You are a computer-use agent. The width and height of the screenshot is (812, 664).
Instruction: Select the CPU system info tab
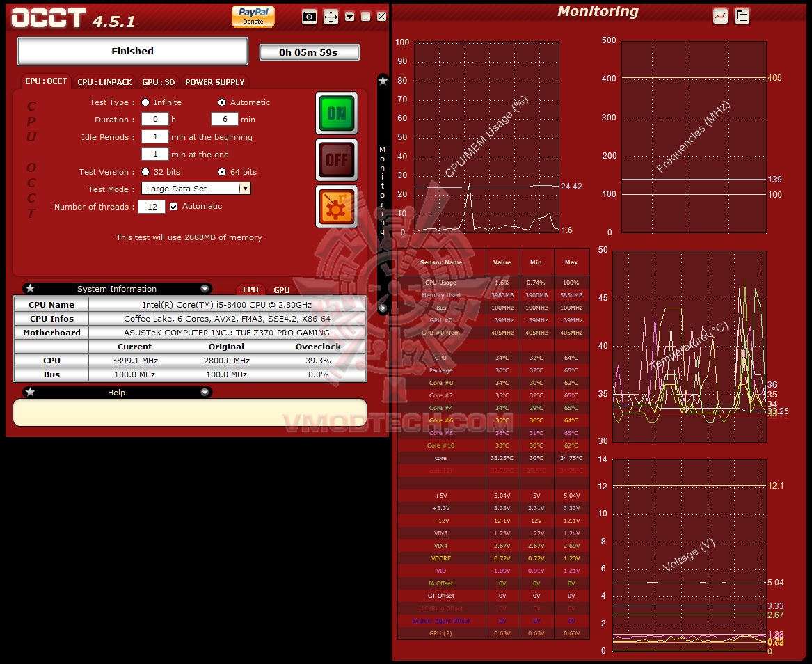(x=250, y=290)
